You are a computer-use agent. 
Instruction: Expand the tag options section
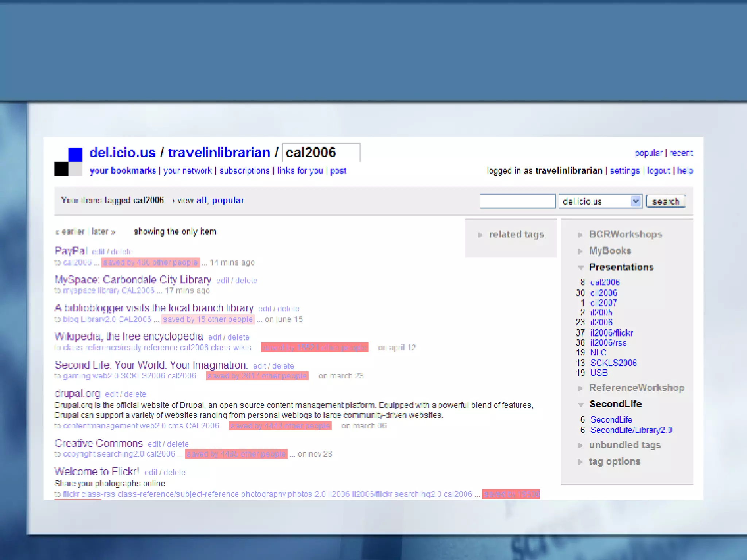pos(580,462)
